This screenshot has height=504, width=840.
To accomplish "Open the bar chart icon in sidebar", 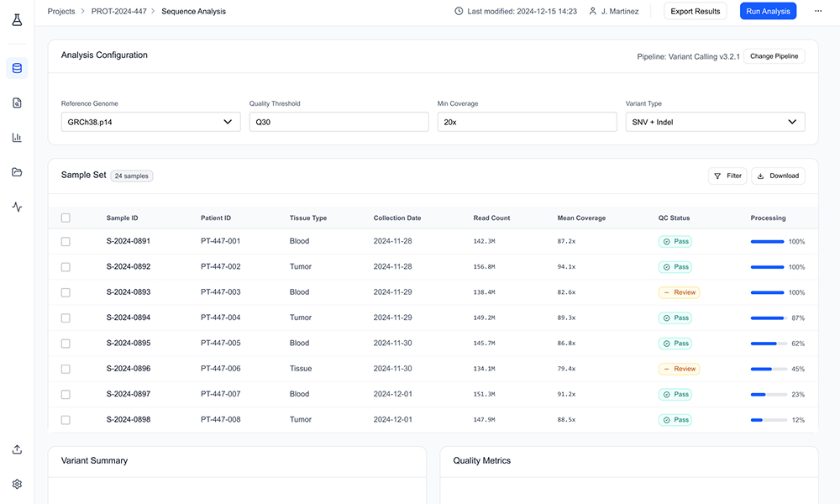I will 17,138.
